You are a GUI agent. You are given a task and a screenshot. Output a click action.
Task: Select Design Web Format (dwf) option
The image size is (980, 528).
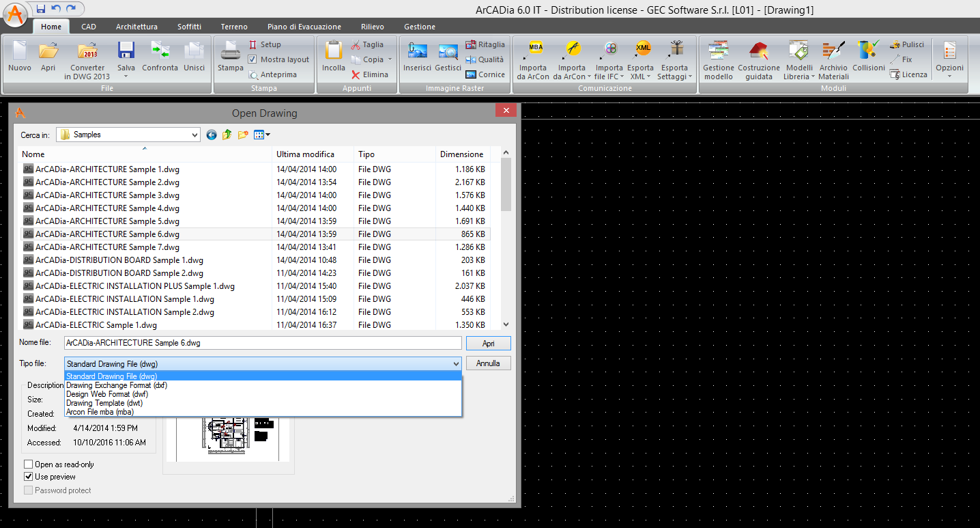pyautogui.click(x=263, y=394)
